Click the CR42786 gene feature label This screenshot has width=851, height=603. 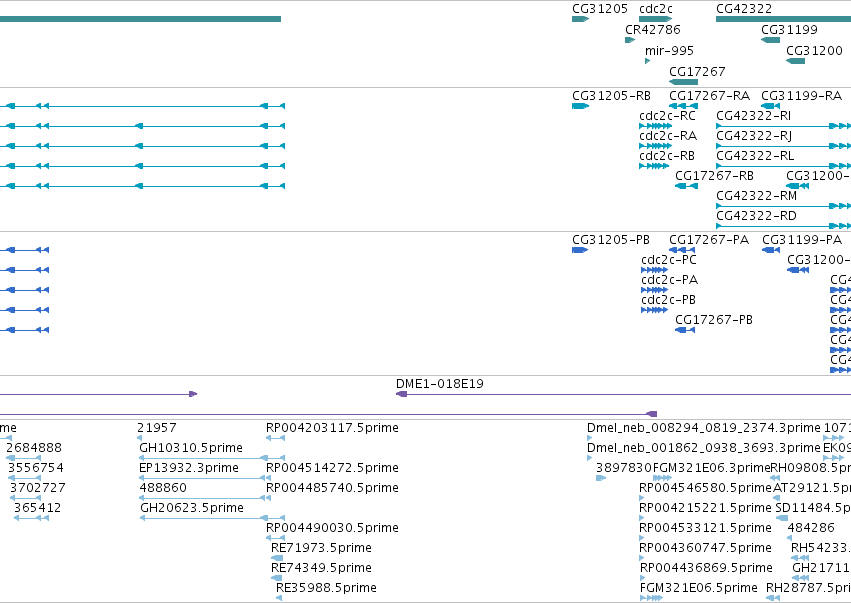coord(652,29)
